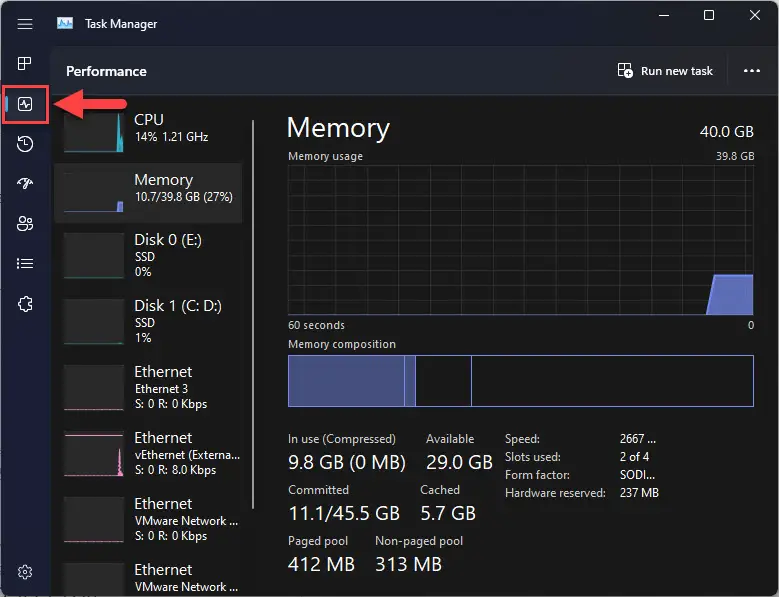Viewport: 779px width, 597px height.
Task: Click the Memory composition bar
Action: pos(521,381)
